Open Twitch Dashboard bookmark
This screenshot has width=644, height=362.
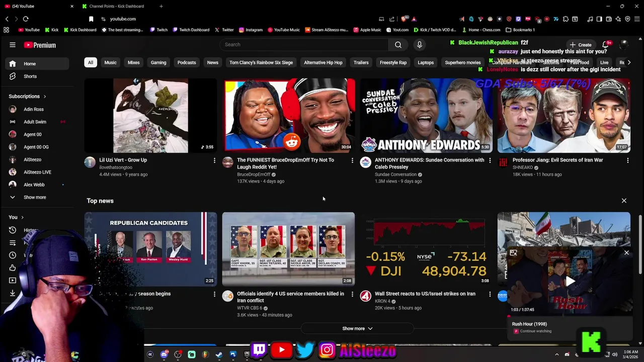click(x=191, y=30)
